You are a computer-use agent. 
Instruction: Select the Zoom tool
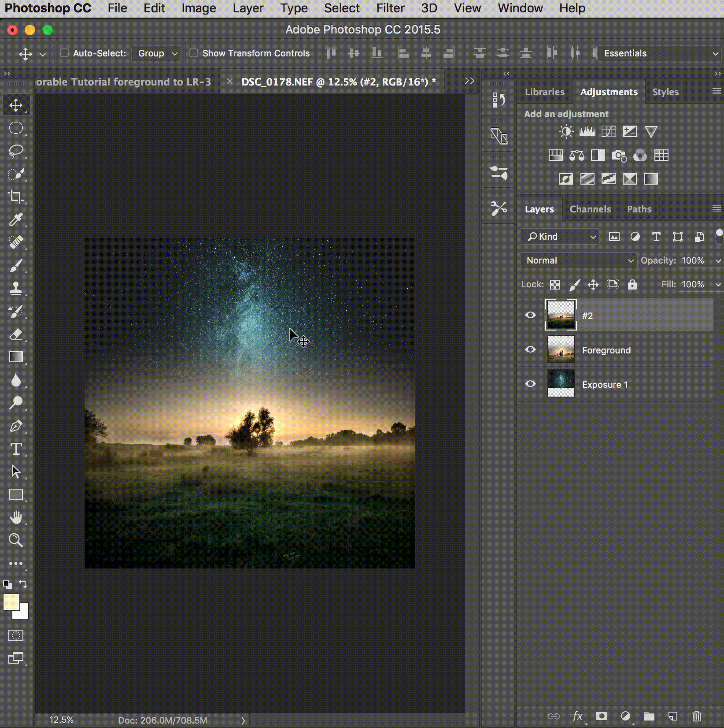click(x=16, y=540)
